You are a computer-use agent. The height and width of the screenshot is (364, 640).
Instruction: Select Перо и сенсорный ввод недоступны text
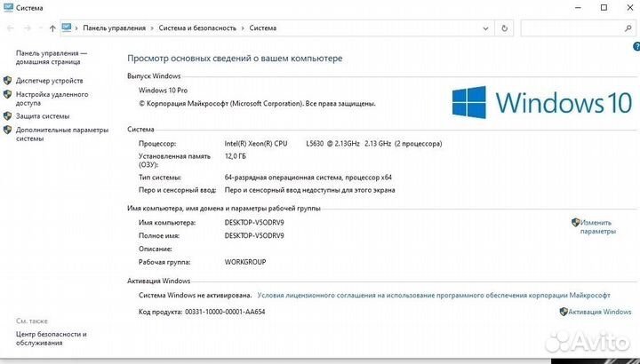[310, 190]
